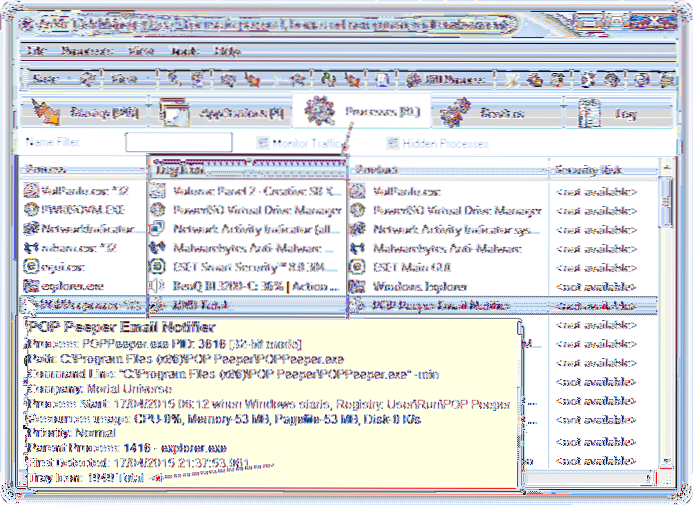The image size is (693, 505).
Task: Click the POP Peeper tray icon cell
Action: pyautogui.click(x=248, y=305)
